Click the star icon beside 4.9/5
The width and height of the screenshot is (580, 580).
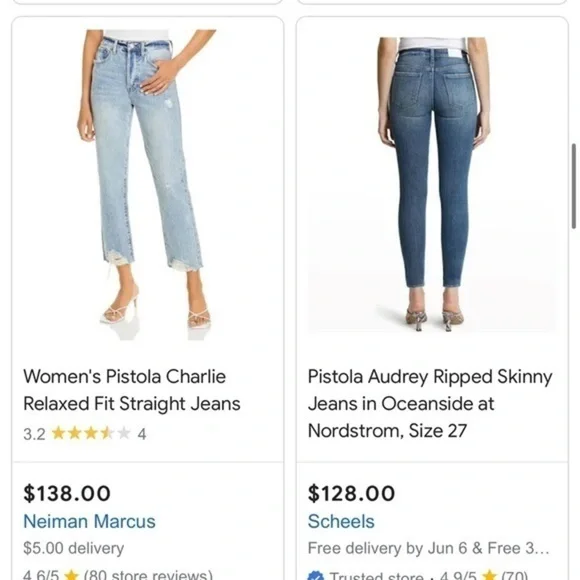pyautogui.click(x=490, y=575)
